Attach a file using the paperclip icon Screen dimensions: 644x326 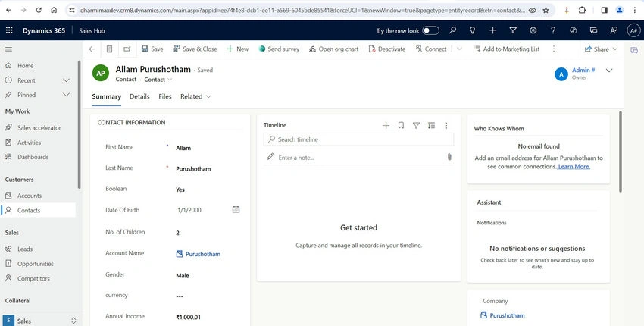(x=449, y=157)
